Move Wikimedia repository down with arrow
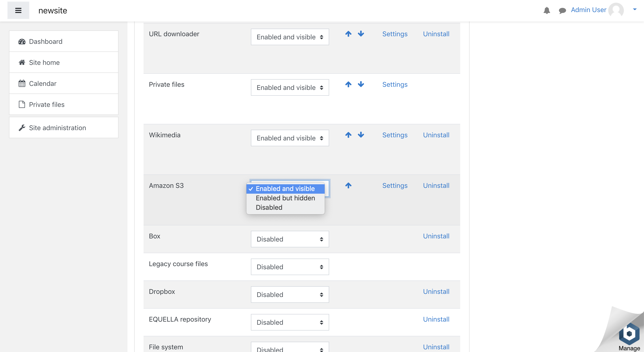Screen dimensions: 644x352 361,135
